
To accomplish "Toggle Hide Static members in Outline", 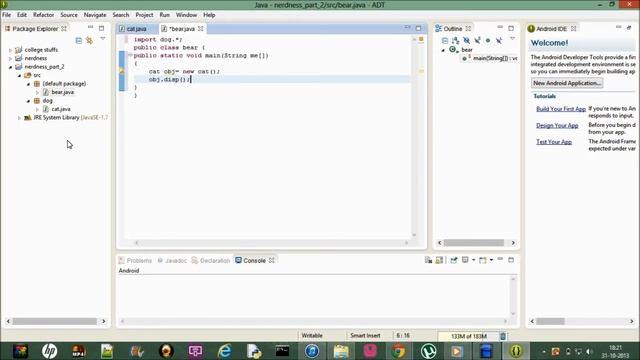I will [x=477, y=40].
